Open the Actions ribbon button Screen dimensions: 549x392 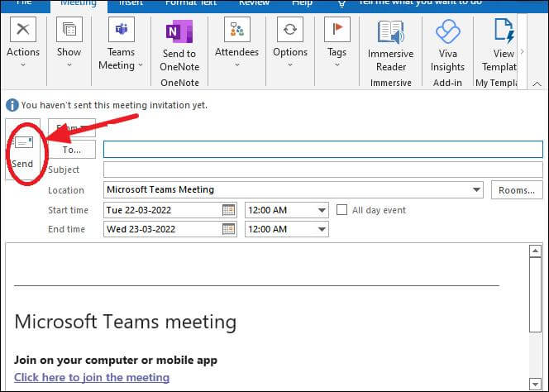pos(23,42)
